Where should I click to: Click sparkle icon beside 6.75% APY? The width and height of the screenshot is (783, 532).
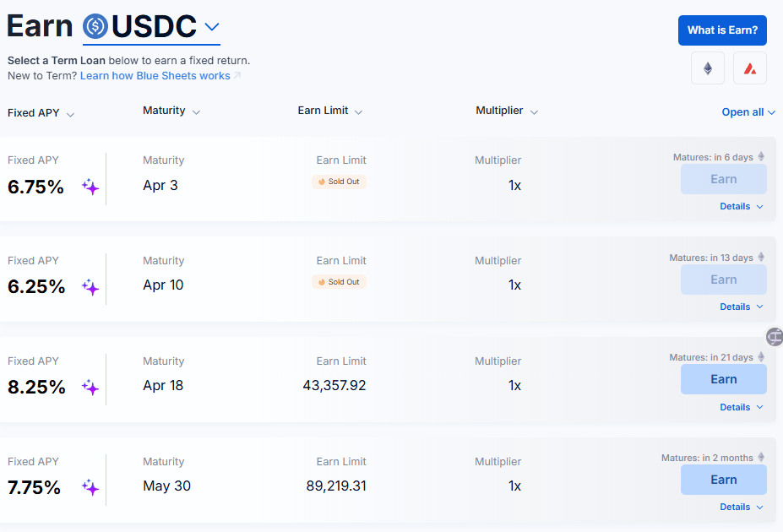[x=90, y=187]
